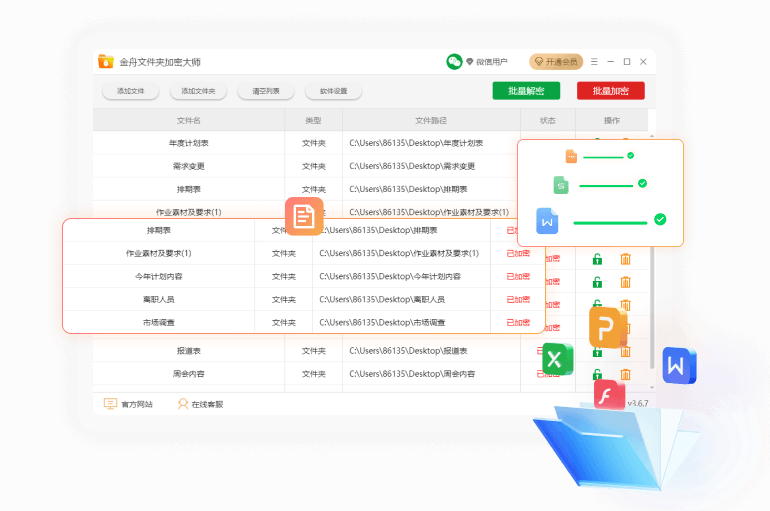
Task: Click the trash icon in 周会内容 row
Action: click(626, 374)
